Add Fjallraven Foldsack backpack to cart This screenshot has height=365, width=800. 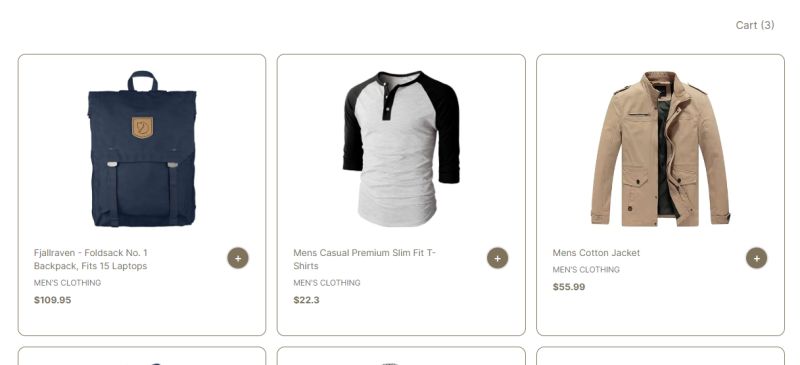[238, 258]
